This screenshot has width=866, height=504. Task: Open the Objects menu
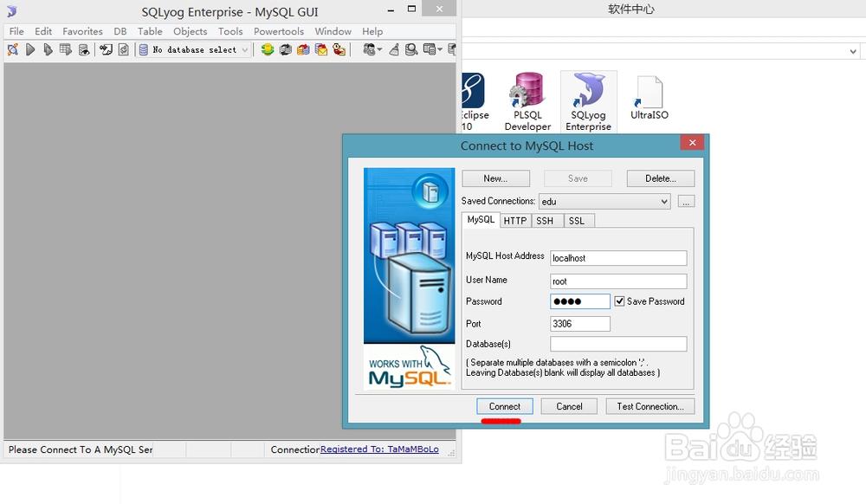[x=190, y=31]
